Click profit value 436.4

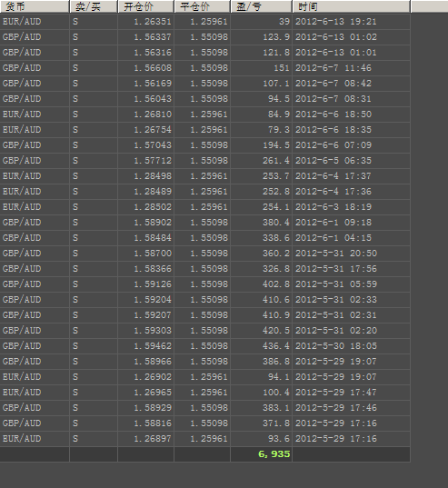pos(276,346)
